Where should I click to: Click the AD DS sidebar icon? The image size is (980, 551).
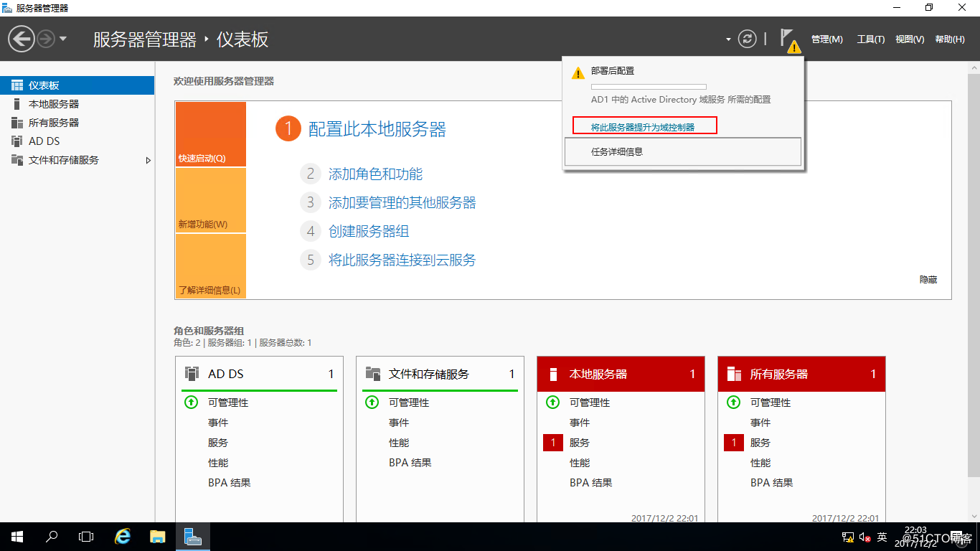[x=17, y=141]
